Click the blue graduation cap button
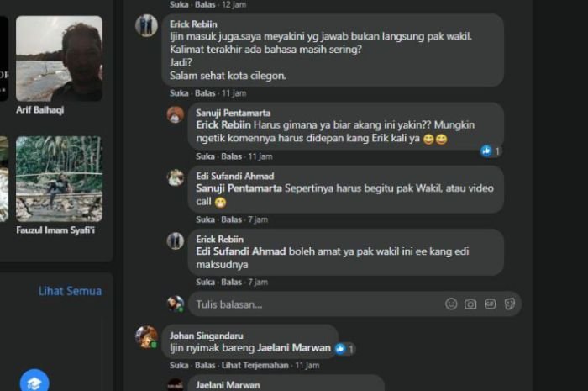 (x=34, y=381)
